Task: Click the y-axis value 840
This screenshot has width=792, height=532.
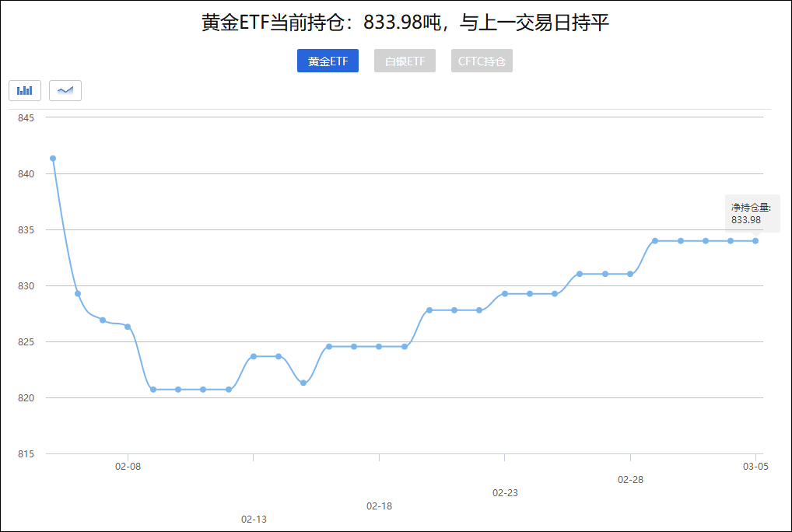Action: 26,174
